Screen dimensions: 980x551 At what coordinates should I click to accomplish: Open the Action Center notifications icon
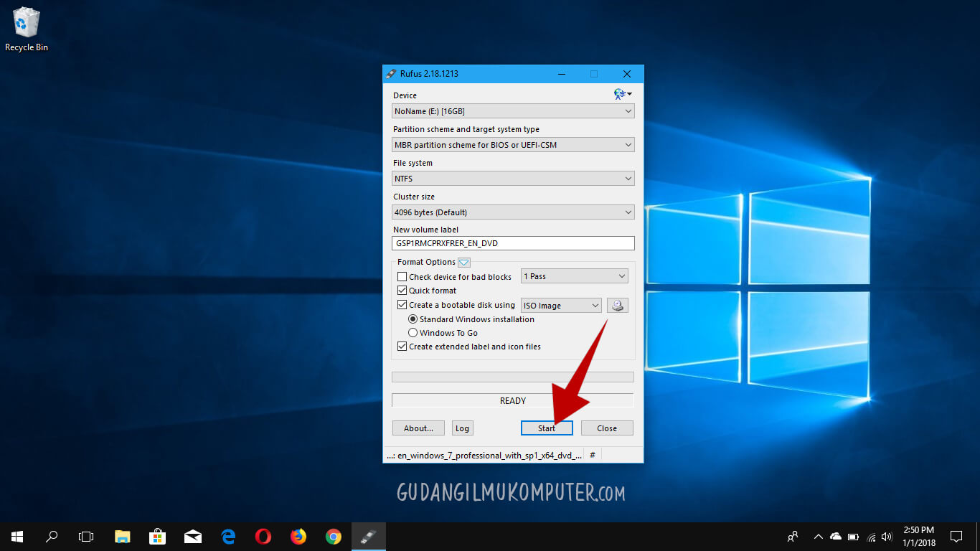[956, 537]
